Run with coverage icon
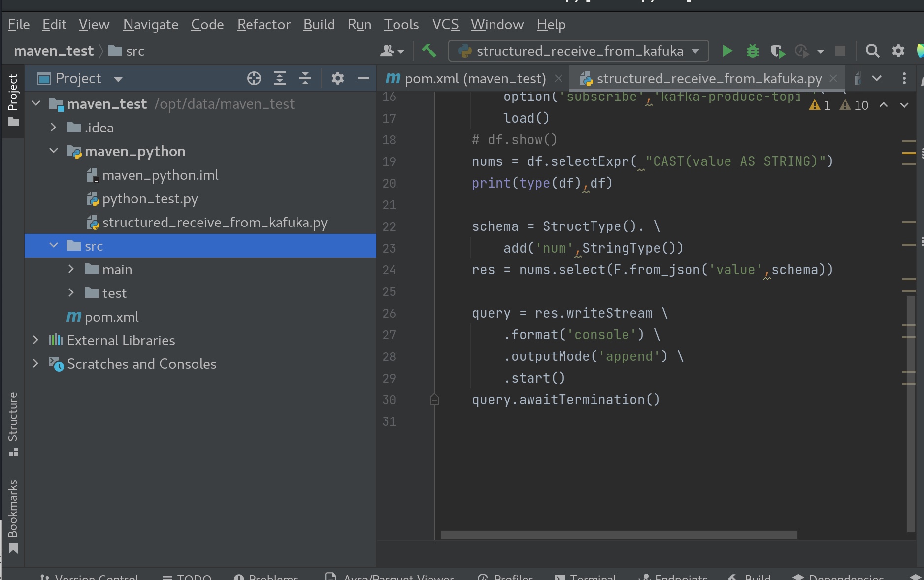This screenshot has height=580, width=924. coord(778,51)
